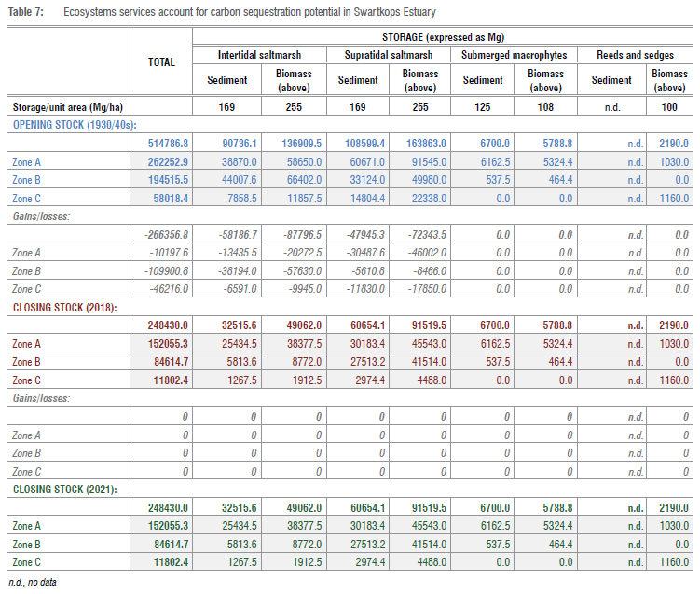Image resolution: width=700 pixels, height=594 pixels.
Task: Click the Reeds and sedges header
Action: pos(635,55)
